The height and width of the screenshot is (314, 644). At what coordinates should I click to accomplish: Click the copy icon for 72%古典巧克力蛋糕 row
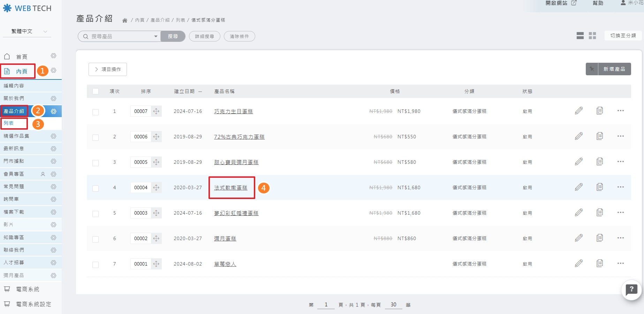coord(599,136)
